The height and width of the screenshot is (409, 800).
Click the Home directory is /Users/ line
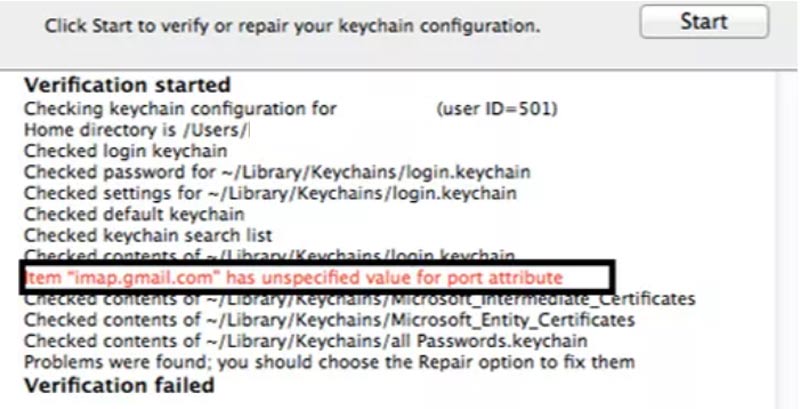pyautogui.click(x=137, y=130)
